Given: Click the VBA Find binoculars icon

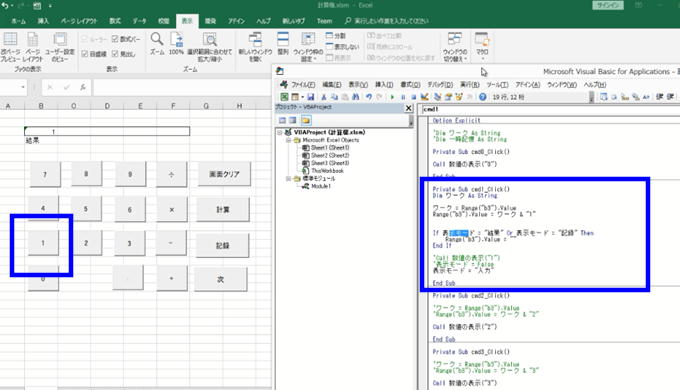Looking at the screenshot, I should 356,97.
